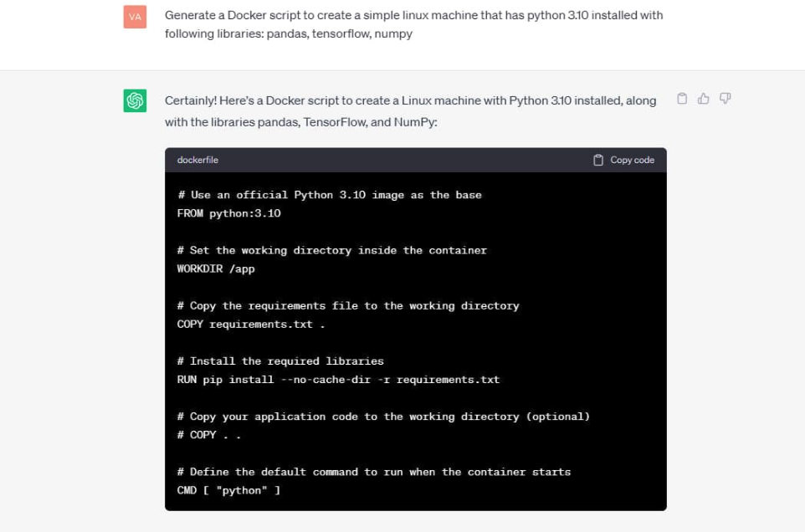
Task: Click comment about installing required libraries
Action: click(280, 361)
